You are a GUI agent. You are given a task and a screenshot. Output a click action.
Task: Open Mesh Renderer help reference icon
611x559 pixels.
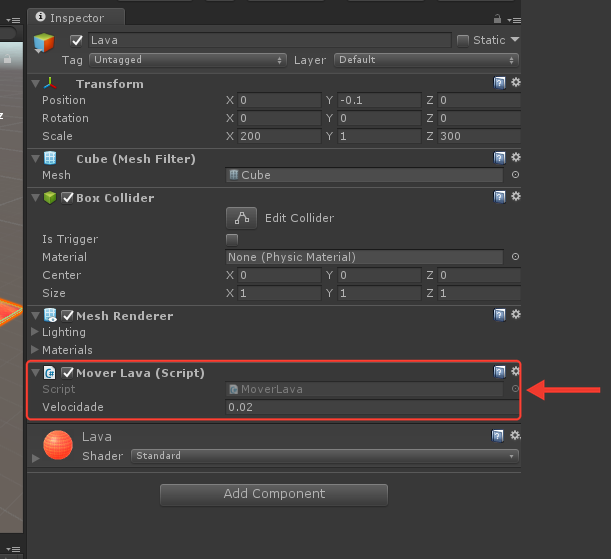pyautogui.click(x=499, y=315)
